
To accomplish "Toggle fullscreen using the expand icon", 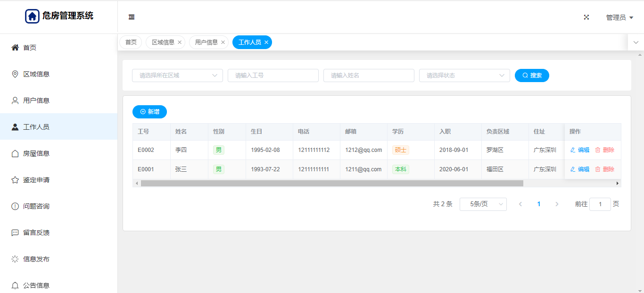I will pyautogui.click(x=586, y=17).
